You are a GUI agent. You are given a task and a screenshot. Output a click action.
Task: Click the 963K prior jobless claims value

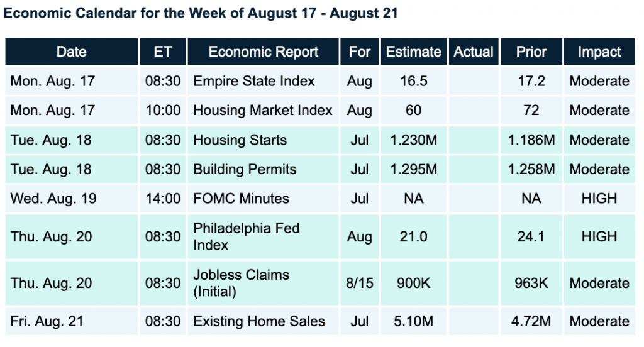[x=531, y=283]
